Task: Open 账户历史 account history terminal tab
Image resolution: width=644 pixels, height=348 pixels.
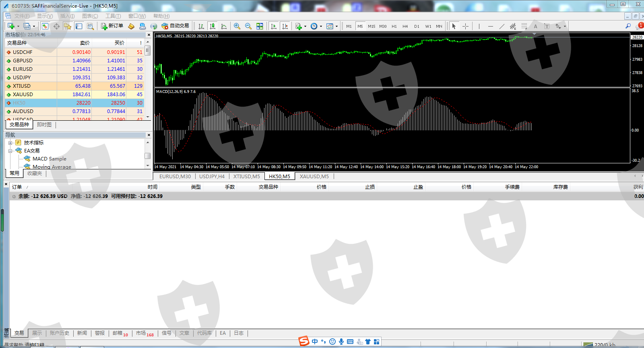Action: point(60,333)
